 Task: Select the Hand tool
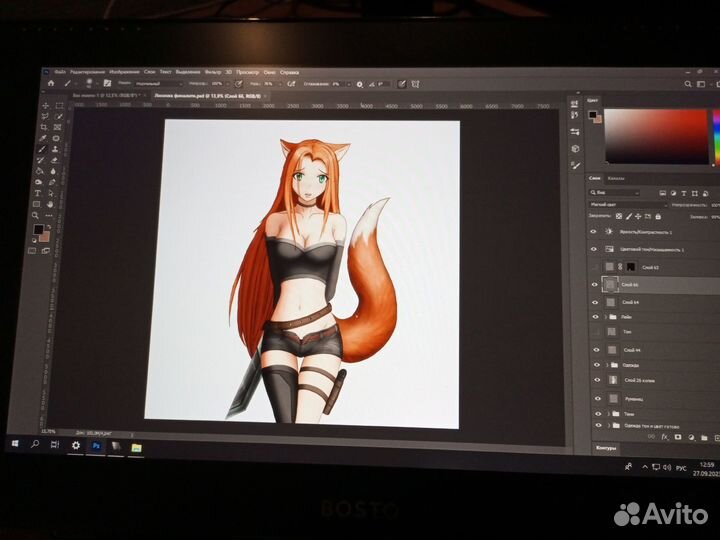pos(50,204)
